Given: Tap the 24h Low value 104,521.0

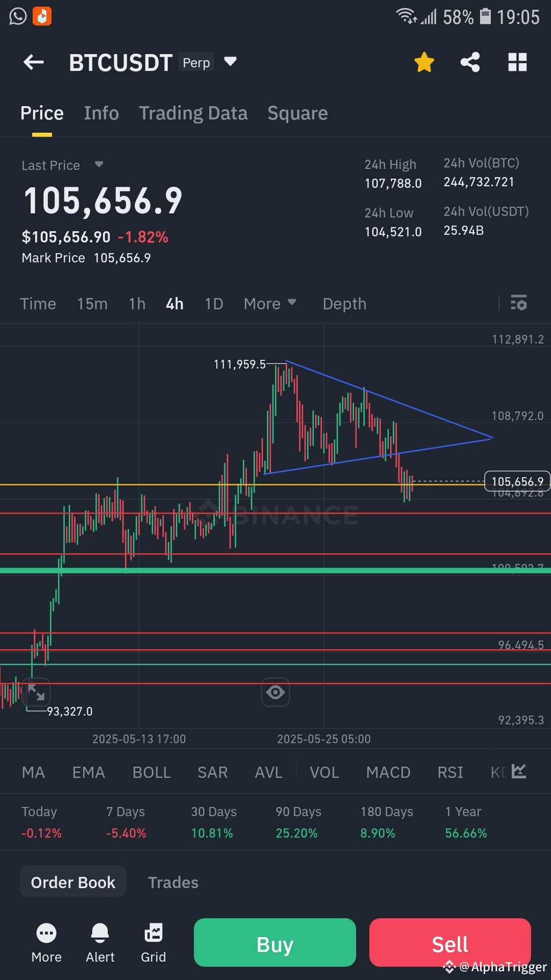Looking at the screenshot, I should (393, 232).
